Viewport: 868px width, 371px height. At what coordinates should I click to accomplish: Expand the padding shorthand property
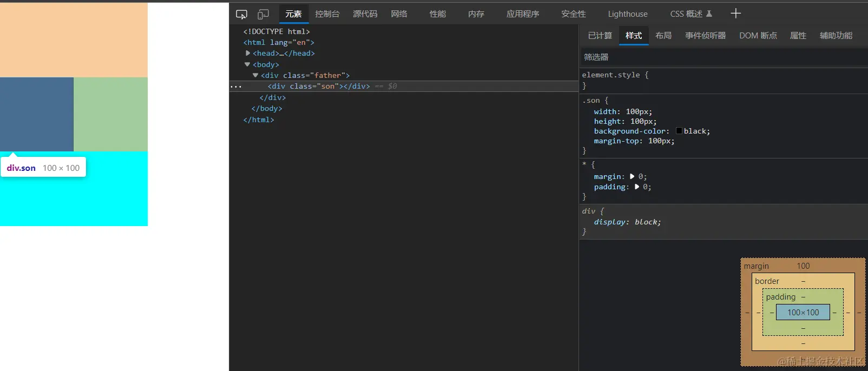tap(637, 187)
